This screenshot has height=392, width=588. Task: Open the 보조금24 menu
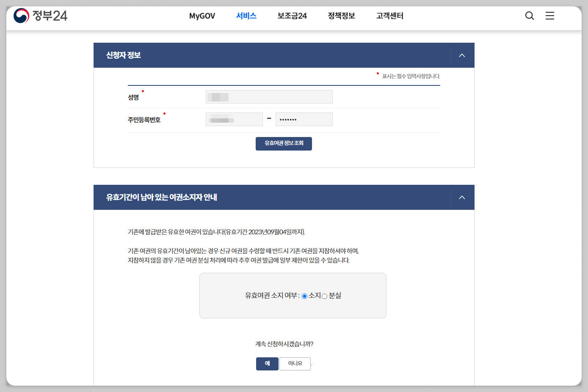[x=292, y=16]
